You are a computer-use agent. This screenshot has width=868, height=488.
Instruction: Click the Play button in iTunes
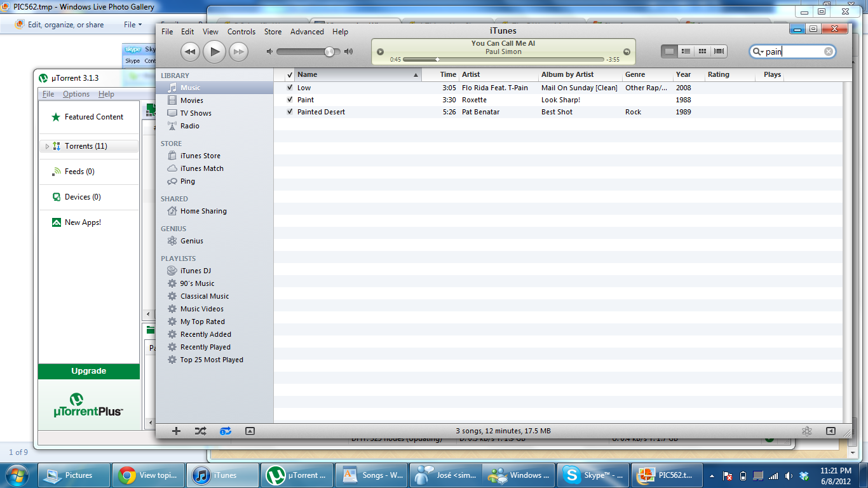click(215, 51)
